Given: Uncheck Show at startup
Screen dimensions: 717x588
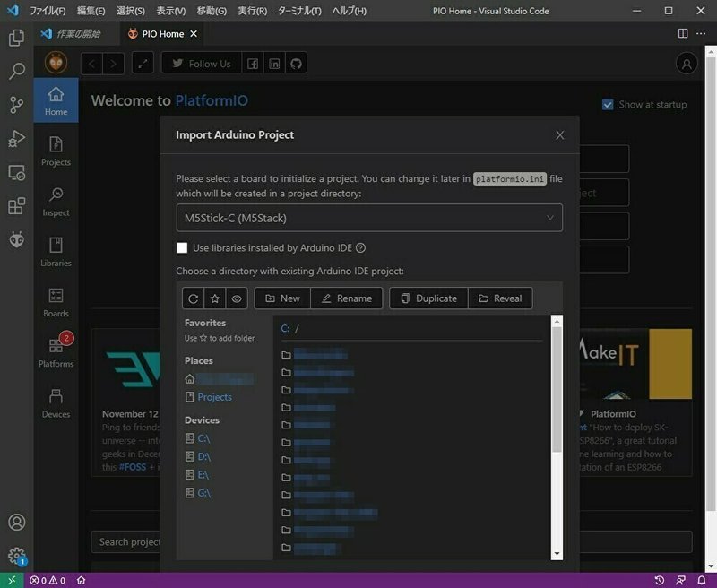Looking at the screenshot, I should (608, 105).
